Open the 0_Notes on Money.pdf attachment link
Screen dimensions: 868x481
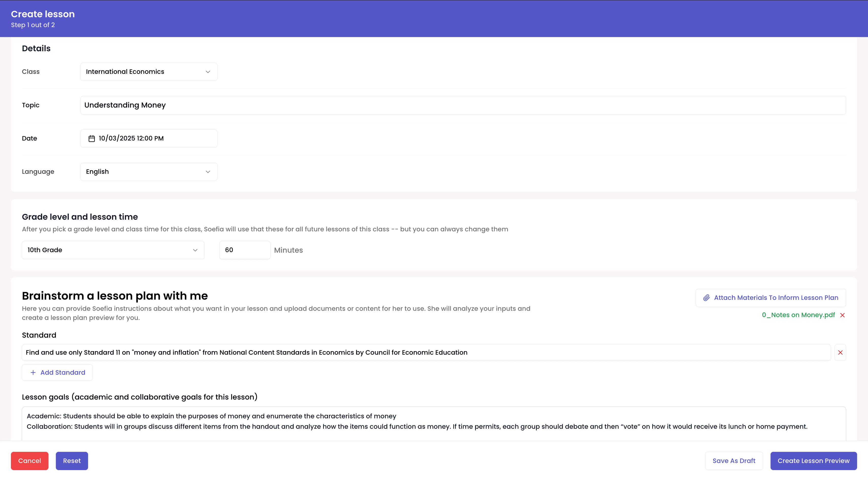798,315
